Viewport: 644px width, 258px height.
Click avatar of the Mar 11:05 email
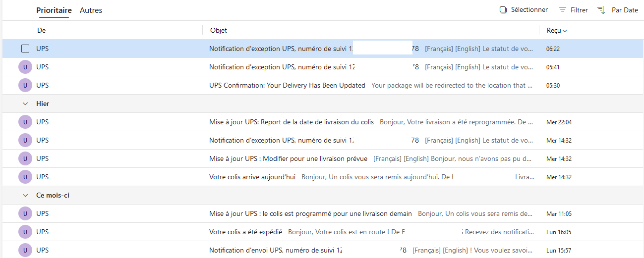coord(25,213)
